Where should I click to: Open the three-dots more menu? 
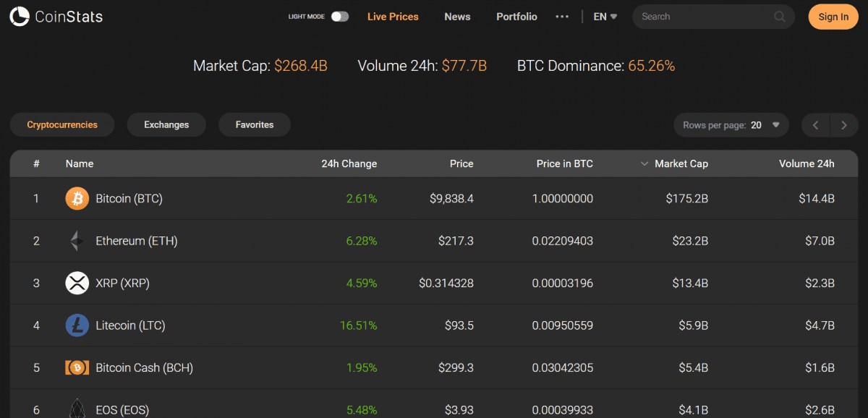click(x=562, y=17)
